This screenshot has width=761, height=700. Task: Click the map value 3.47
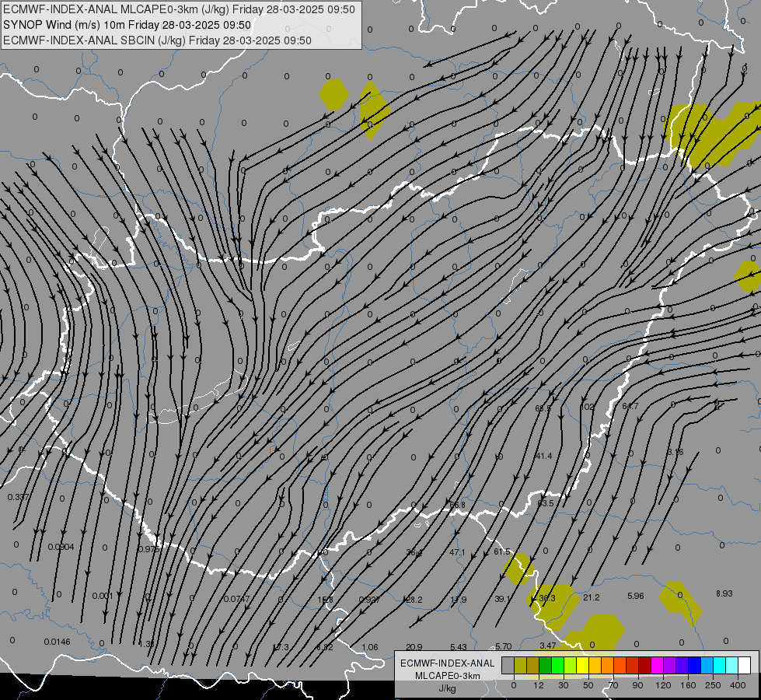pos(547,646)
